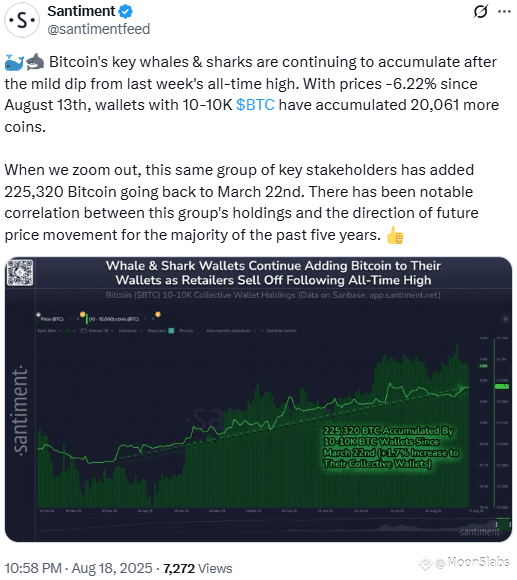Expand the Style: Bars dropdown
The width and height of the screenshot is (517, 580).
pos(49,331)
